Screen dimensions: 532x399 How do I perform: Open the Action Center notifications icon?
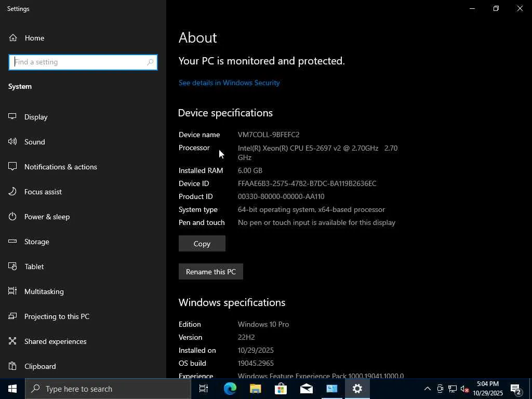pyautogui.click(x=515, y=389)
